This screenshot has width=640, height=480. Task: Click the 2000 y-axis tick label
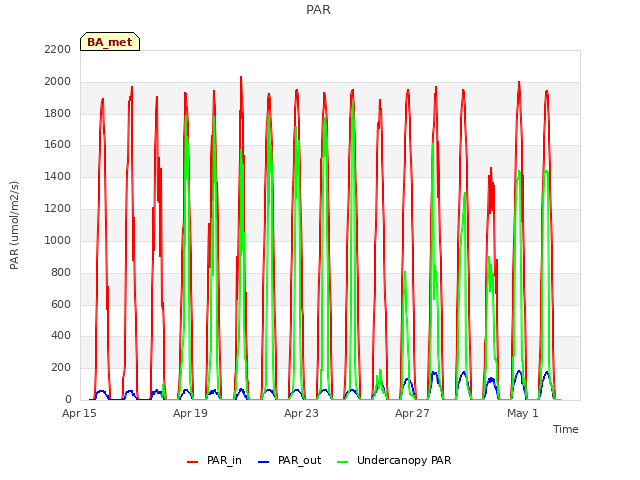[x=58, y=82]
